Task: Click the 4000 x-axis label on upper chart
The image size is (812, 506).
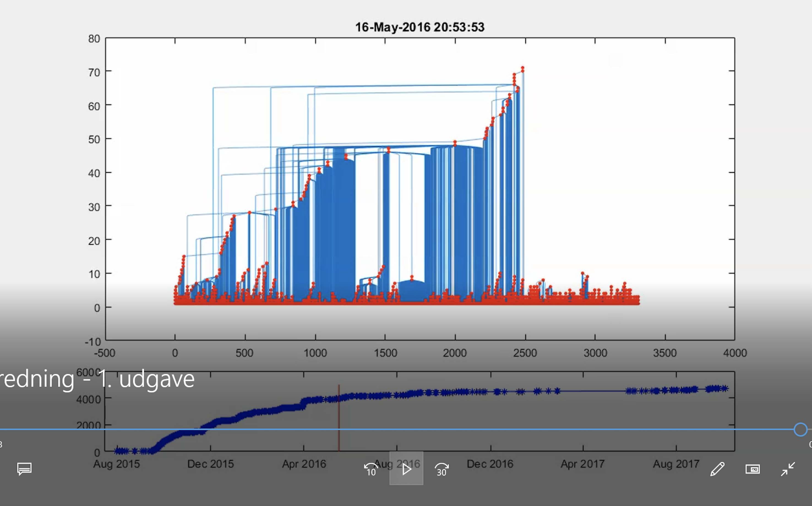Action: tap(735, 353)
